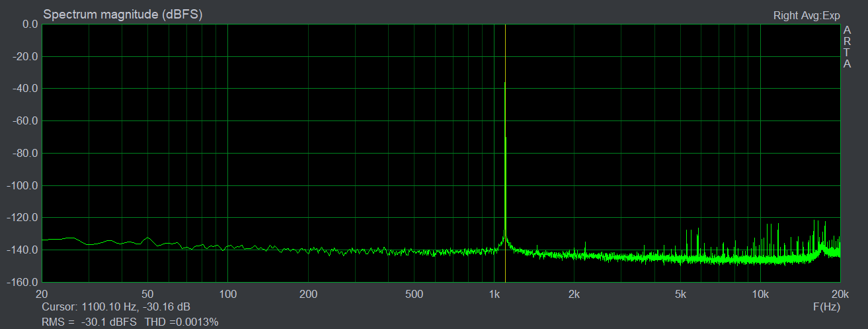Click the '10k' frequency axis label
Viewport: 868px width, 329px height.
pos(760,294)
